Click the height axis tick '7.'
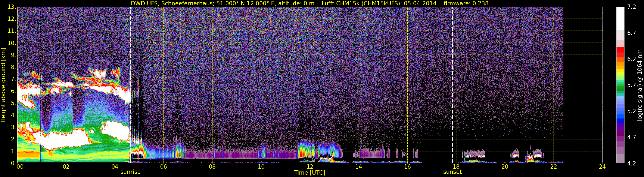 click(x=13, y=79)
